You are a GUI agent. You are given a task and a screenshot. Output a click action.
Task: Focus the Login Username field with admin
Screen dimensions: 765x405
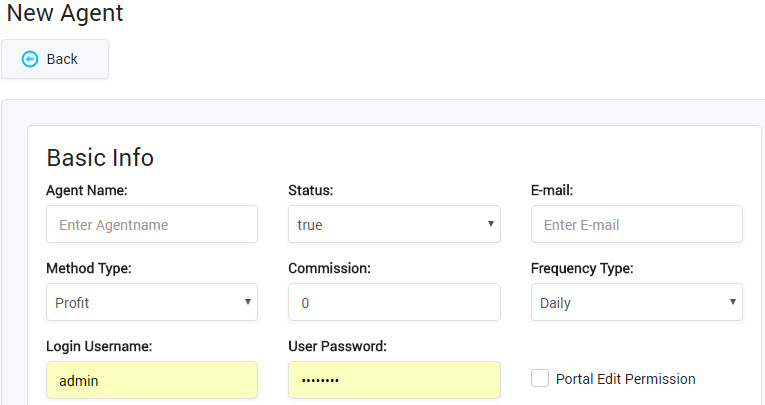(x=152, y=380)
